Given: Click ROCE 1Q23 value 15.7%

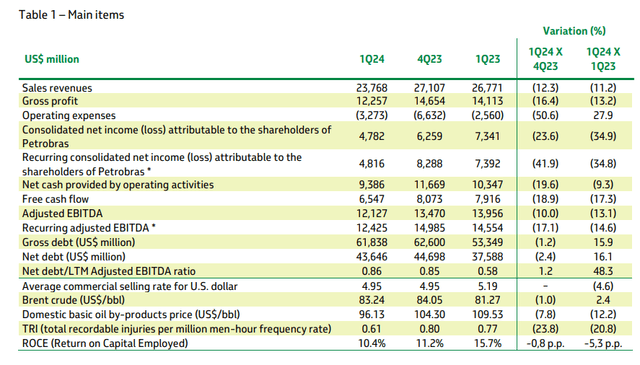Looking at the screenshot, I should tap(487, 343).
